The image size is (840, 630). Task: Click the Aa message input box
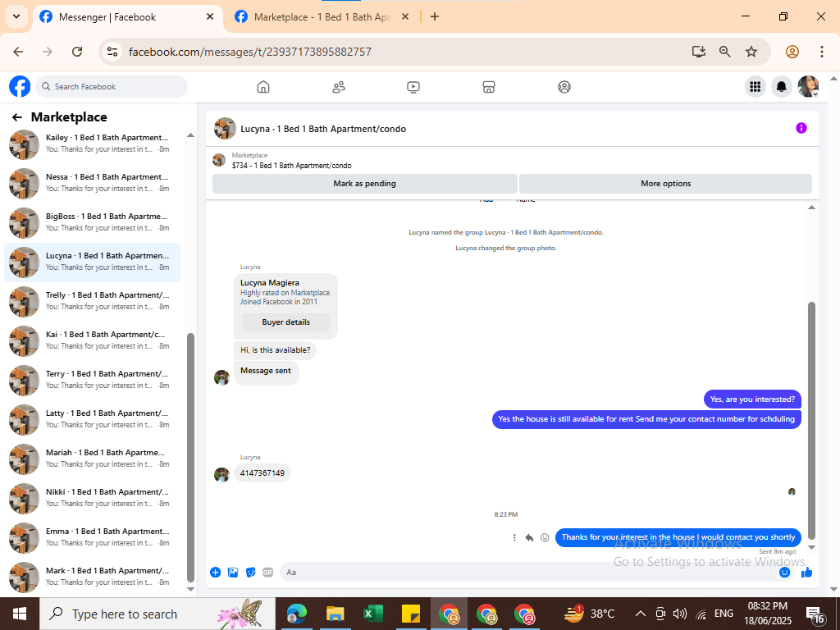click(527, 572)
